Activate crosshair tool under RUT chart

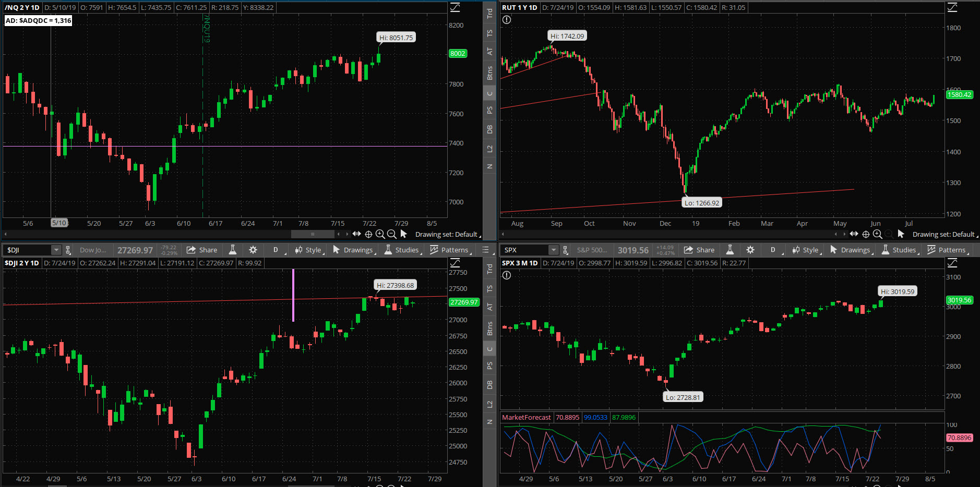tap(866, 234)
